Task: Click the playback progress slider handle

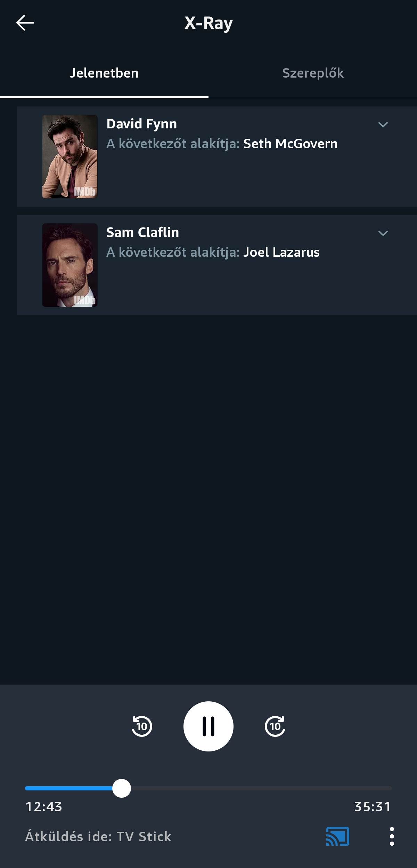Action: point(122,788)
